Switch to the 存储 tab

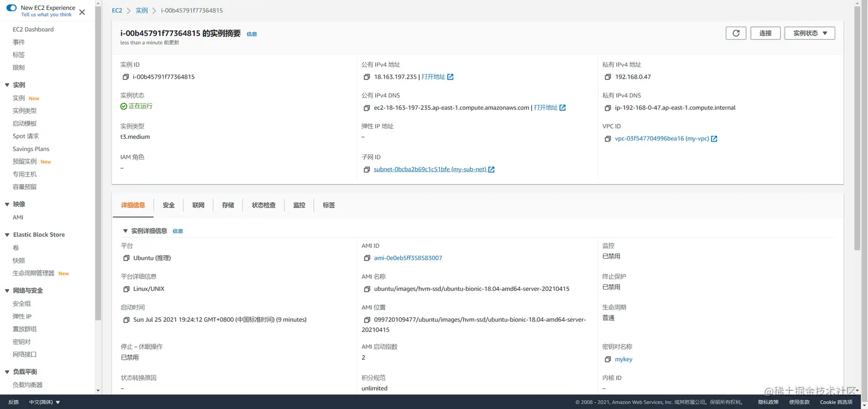(x=228, y=205)
